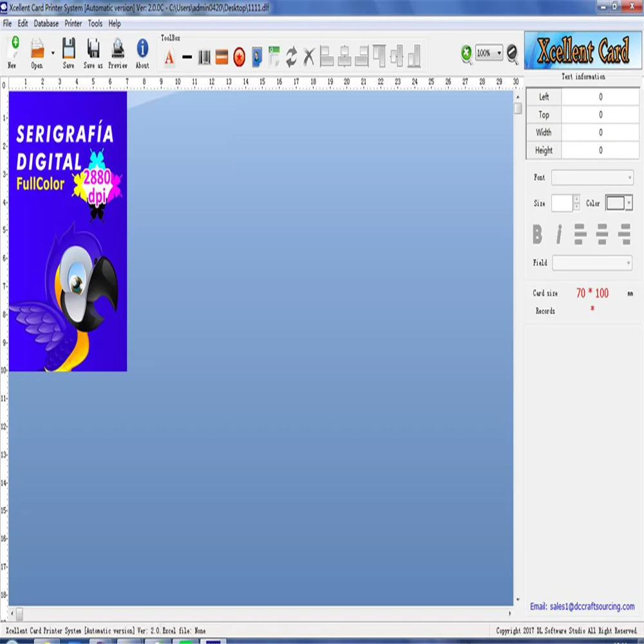Toggle Bold formatting
Viewport: 644px width, 644px height.
coord(537,234)
